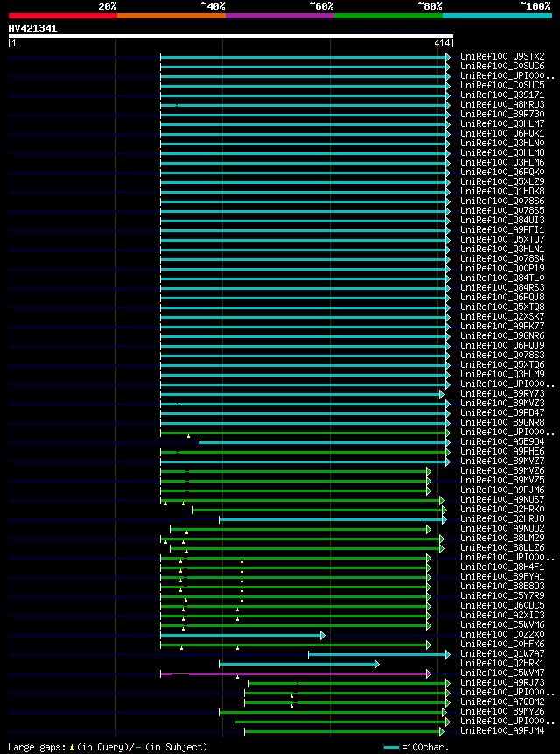This screenshot has width=560, height=754.
Task: Select label UniRef100_B9GNR6
Action: pos(502,335)
